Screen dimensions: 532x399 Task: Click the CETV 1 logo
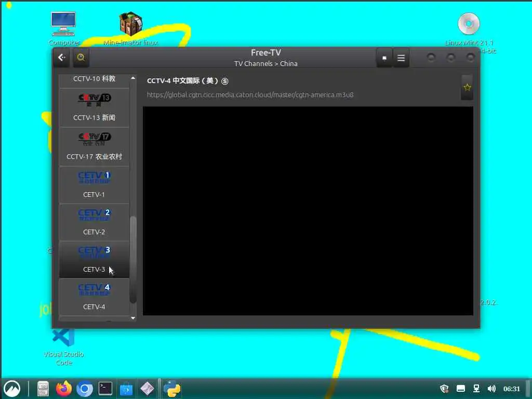pyautogui.click(x=95, y=177)
